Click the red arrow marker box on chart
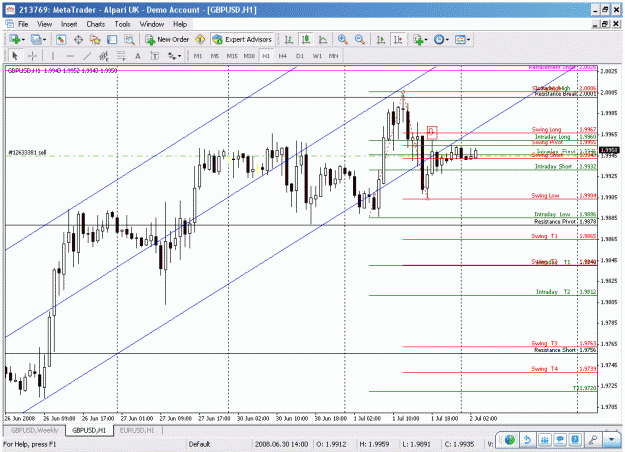Image resolution: width=625 pixels, height=452 pixels. coord(432,132)
